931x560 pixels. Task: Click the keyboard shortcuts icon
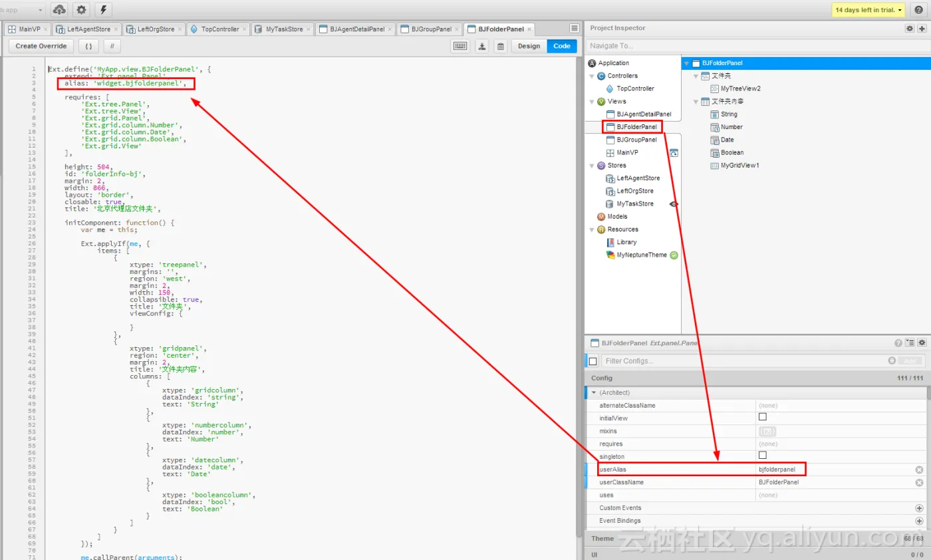[460, 46]
